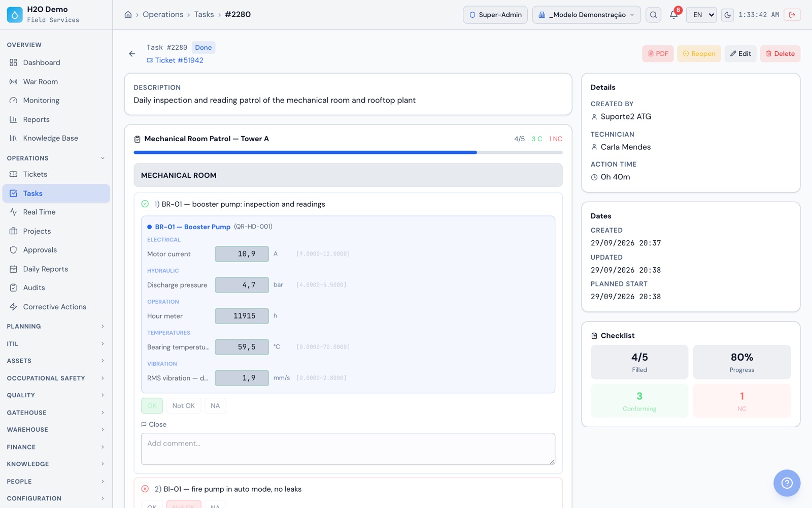Expand the ASSETS sidebar section

(x=56, y=361)
